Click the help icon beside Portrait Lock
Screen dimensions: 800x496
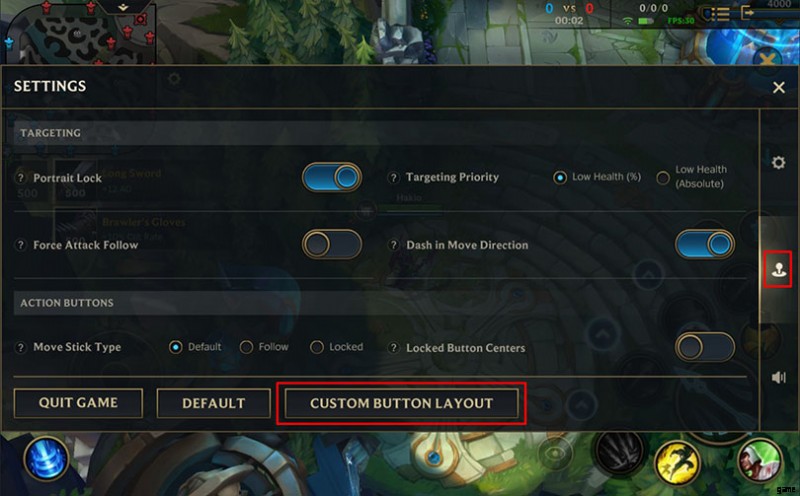pyautogui.click(x=20, y=178)
